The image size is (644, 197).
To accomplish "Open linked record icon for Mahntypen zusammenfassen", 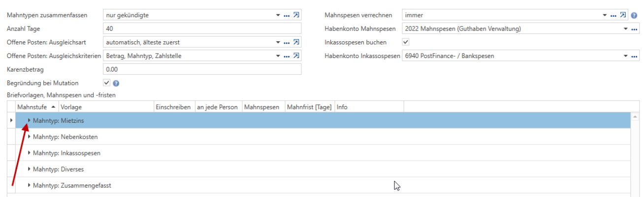I will tap(296, 15).
